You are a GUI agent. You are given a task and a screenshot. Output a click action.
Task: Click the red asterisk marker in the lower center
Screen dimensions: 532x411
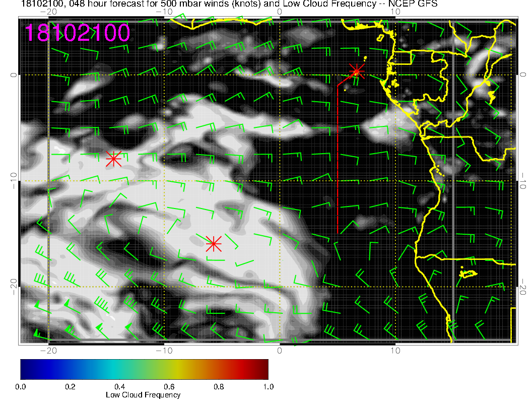(214, 244)
